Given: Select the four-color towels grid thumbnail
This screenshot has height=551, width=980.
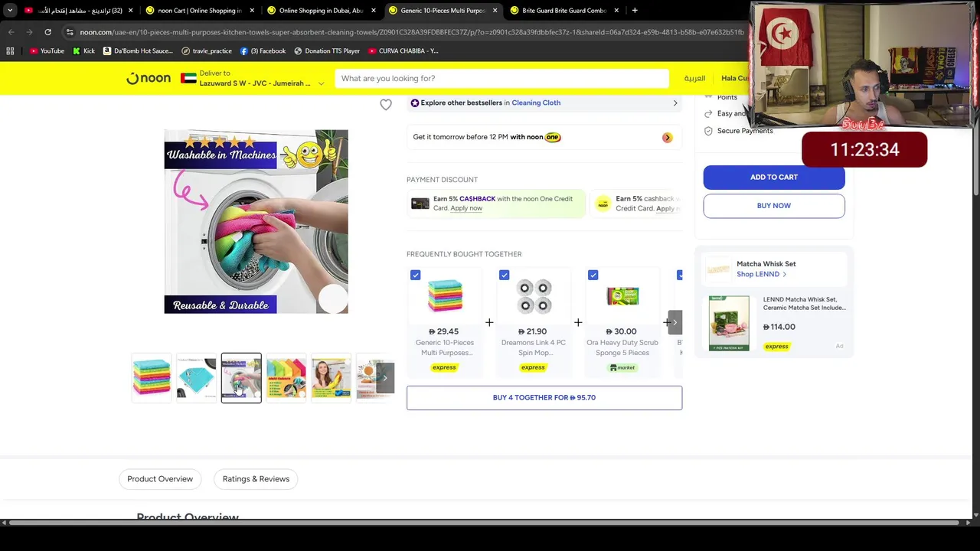Looking at the screenshot, I should tap(286, 378).
